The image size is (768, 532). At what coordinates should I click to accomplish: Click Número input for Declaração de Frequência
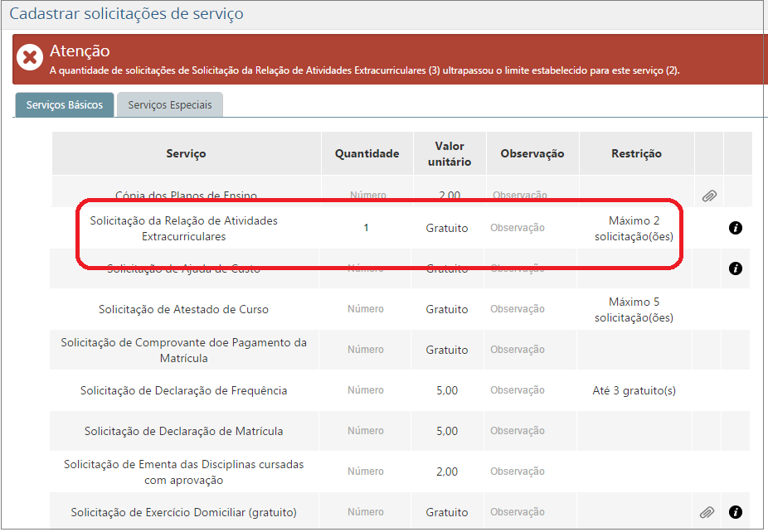[x=366, y=390]
